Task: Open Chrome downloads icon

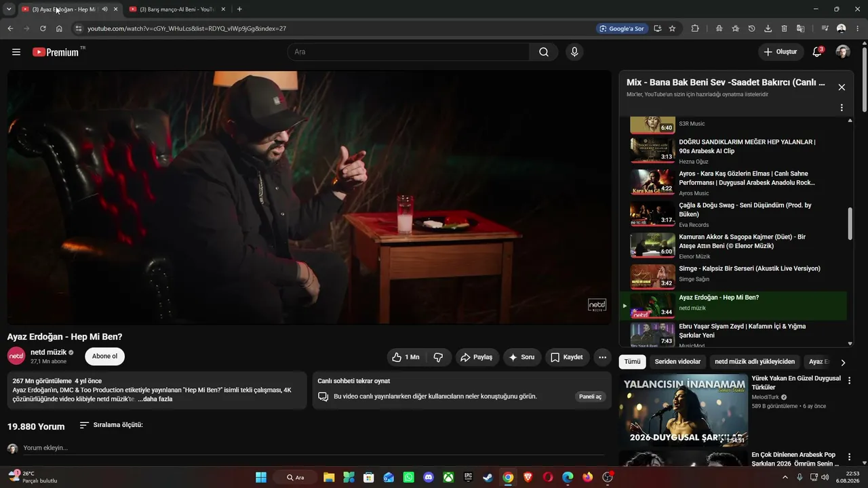Action: click(x=768, y=28)
